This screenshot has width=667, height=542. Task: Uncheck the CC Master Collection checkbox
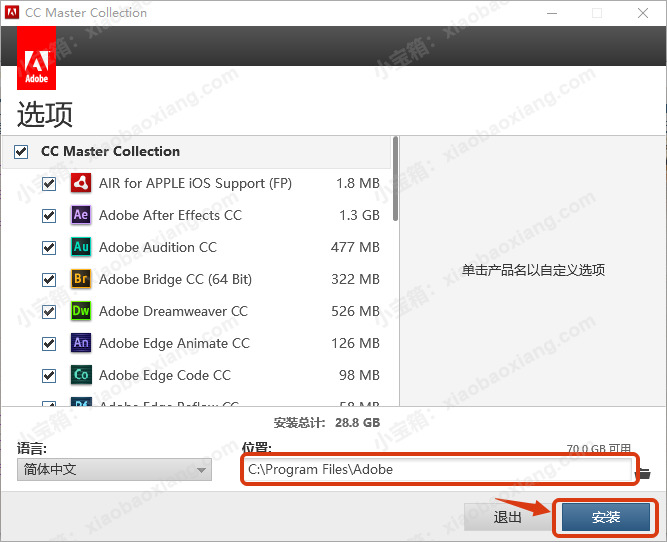(x=21, y=152)
